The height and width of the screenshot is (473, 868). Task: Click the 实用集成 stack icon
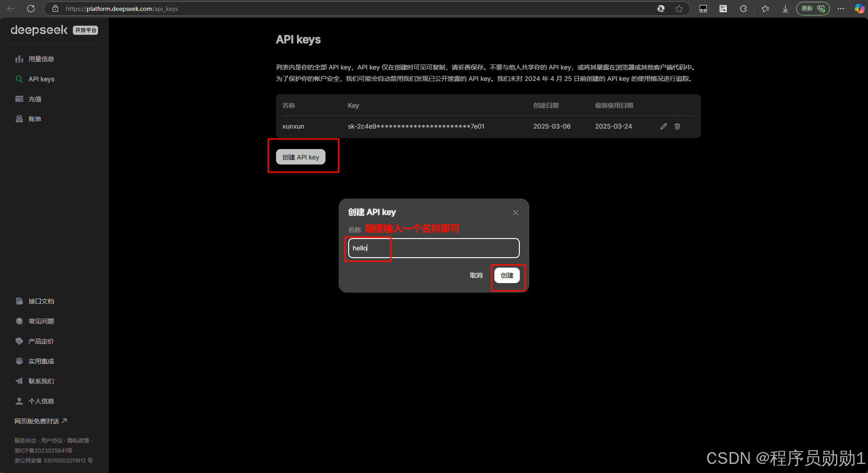coord(19,361)
